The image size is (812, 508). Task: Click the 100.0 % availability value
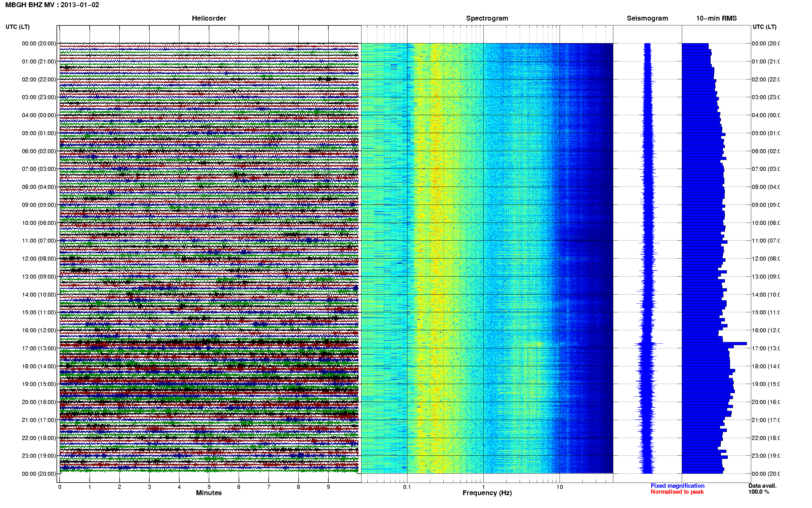coord(759,492)
